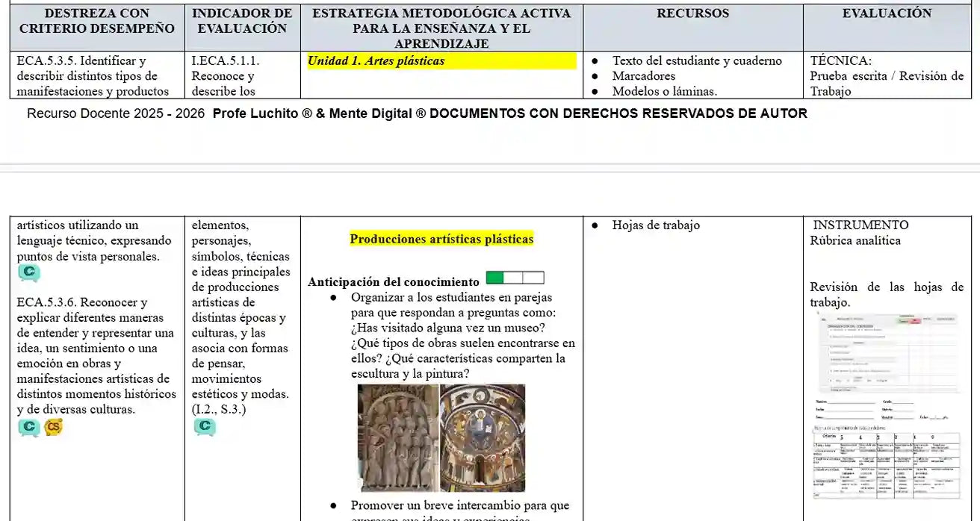Click the worksheet preview image under 'Revisión de las hojas'
980x521 pixels.
[887, 353]
